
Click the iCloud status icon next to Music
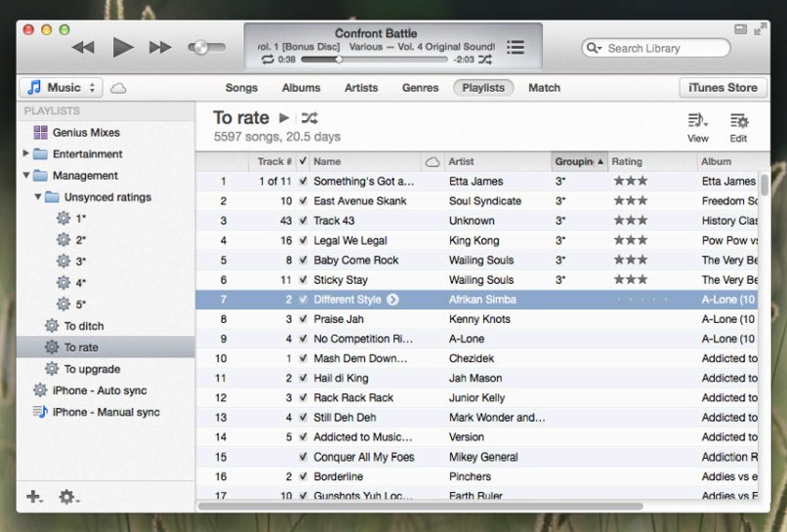(x=118, y=88)
